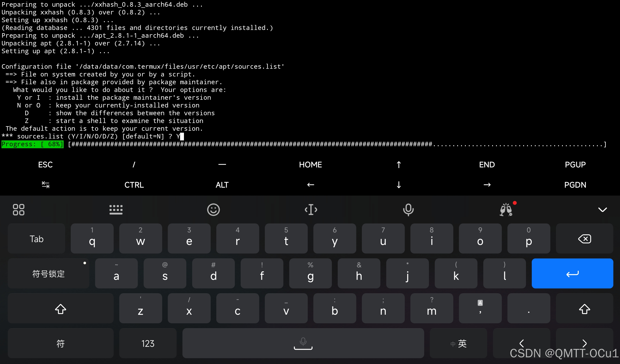Tap the keyboard layout switch icon
Image resolution: width=620 pixels, height=364 pixels.
(116, 210)
